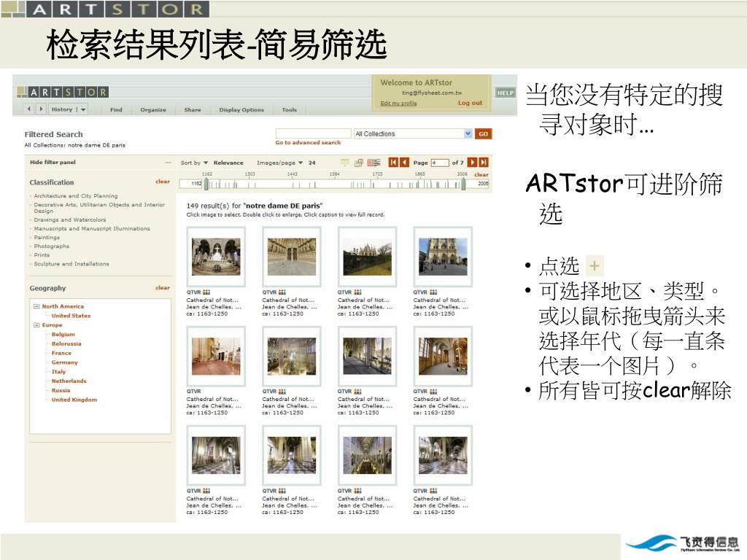The height and width of the screenshot is (560, 747).
Task: Click the left date slider handle at 1162
Action: 206,184
